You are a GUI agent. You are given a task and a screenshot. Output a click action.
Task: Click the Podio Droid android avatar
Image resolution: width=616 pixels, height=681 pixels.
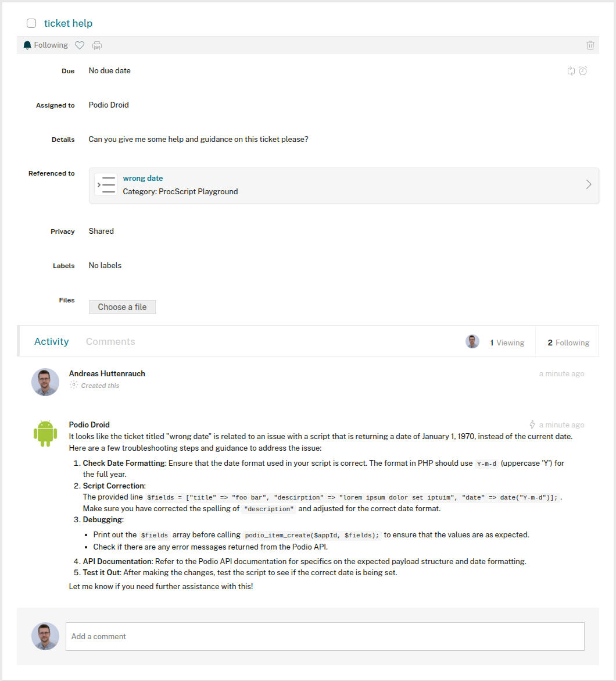coord(45,433)
